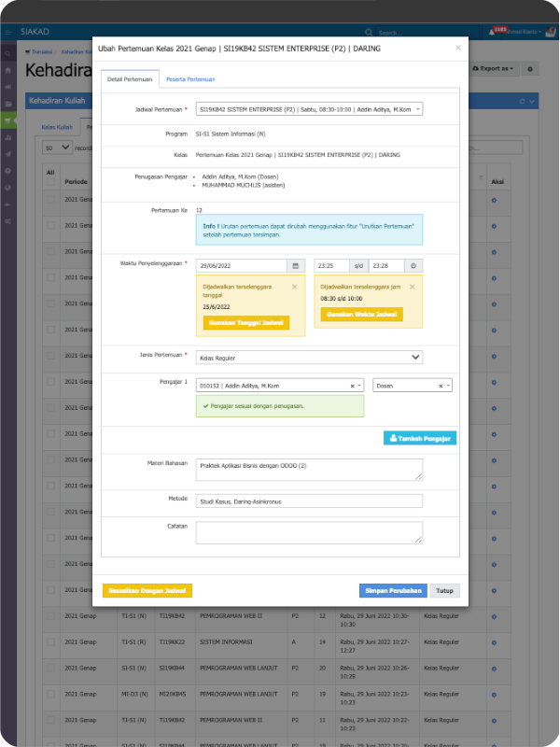The image size is (560, 747).
Task: Click the Simpan Perubahan button
Action: pos(392,591)
